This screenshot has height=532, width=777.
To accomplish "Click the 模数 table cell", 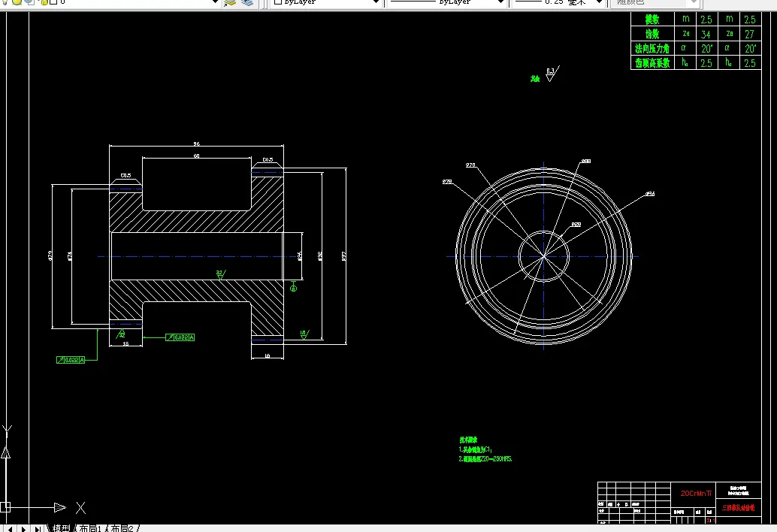I will click(x=652, y=20).
